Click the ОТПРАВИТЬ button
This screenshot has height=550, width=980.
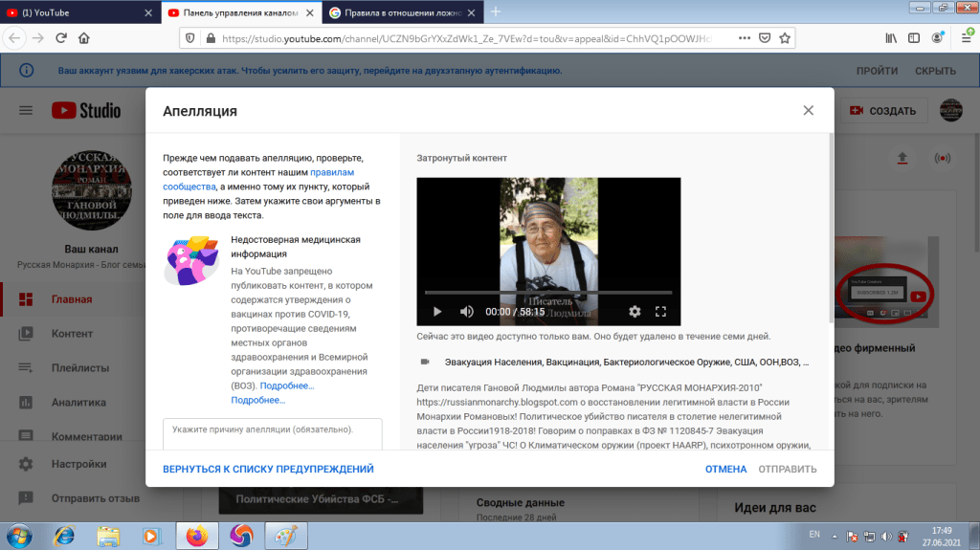(x=788, y=470)
